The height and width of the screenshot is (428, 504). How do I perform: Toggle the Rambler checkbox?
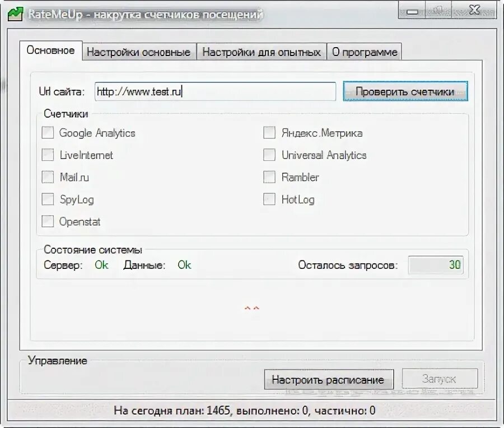point(269,177)
